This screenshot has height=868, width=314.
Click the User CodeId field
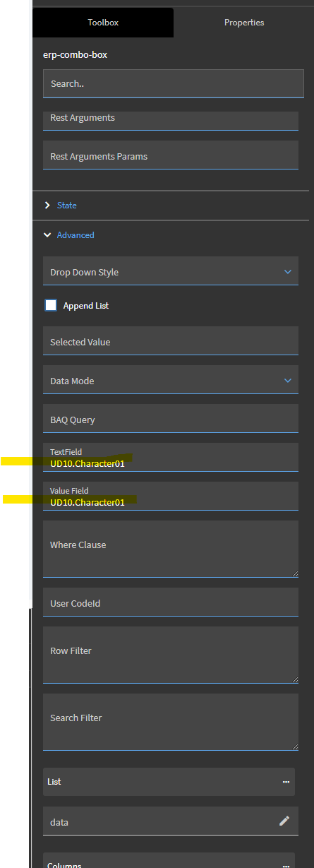[171, 602]
